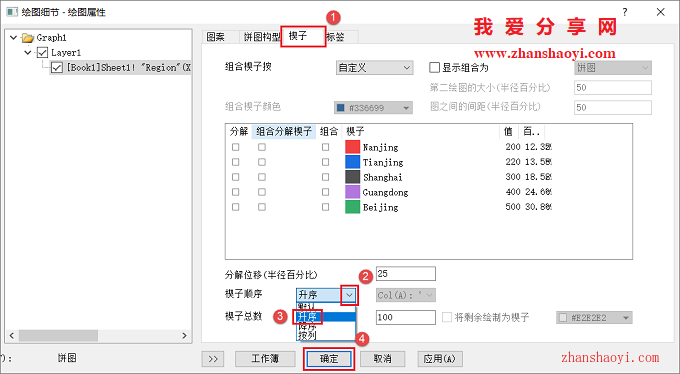Check 组合 box for Nanjing
The image size is (680, 374).
(325, 147)
